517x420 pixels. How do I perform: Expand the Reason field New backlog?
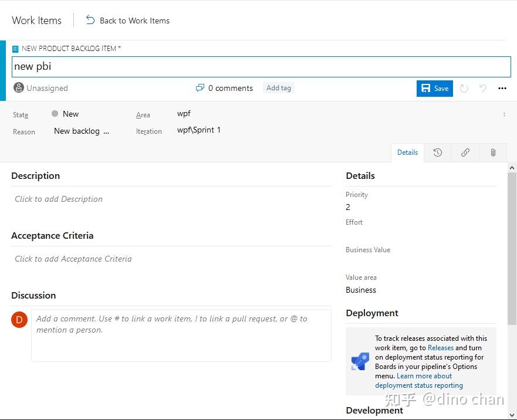coord(81,131)
